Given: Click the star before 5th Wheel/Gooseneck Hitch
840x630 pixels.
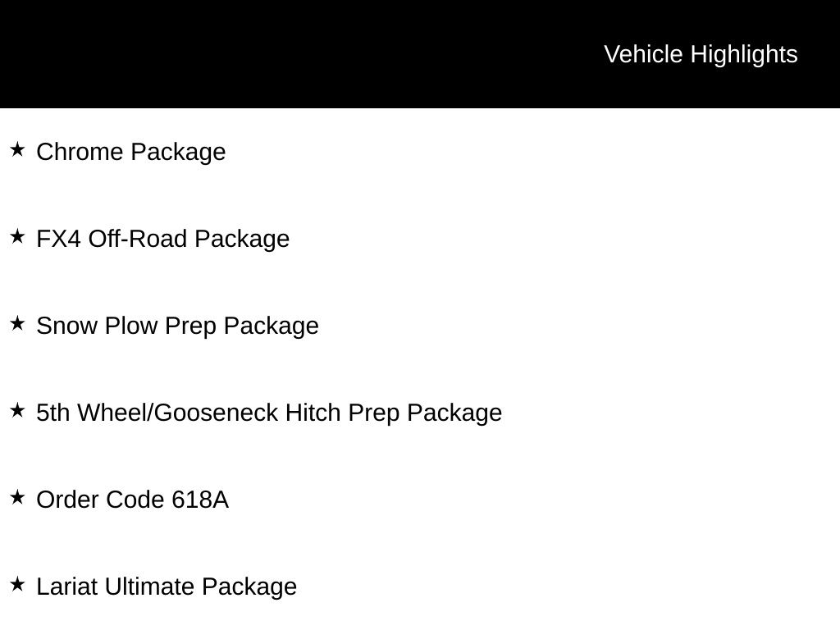Looking at the screenshot, I should 17,410.
